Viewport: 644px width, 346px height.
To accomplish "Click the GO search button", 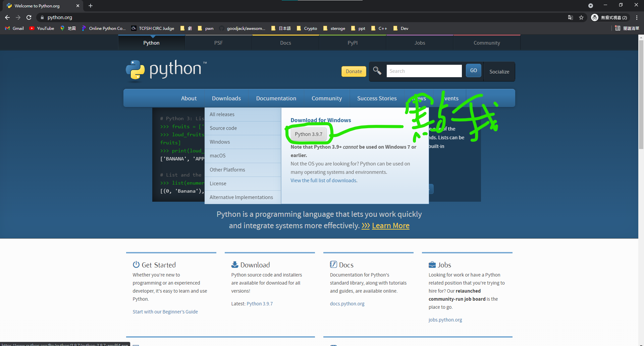I will (474, 70).
